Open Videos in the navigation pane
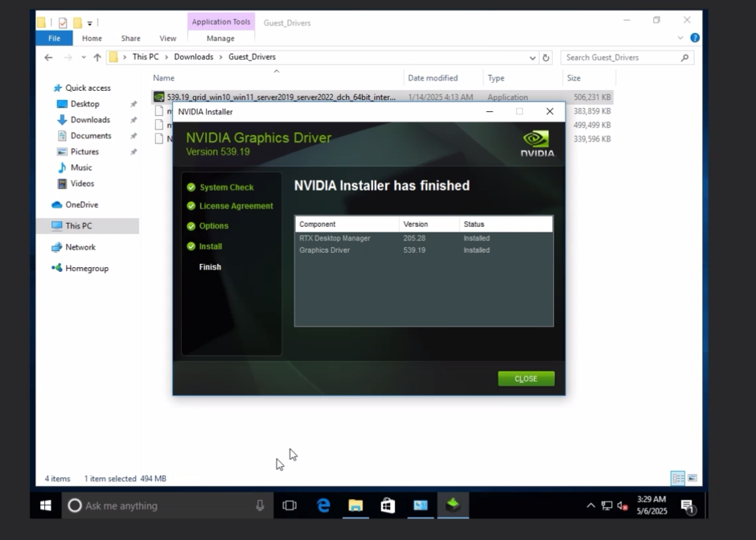Screen dimensions: 756x540 tap(82, 183)
